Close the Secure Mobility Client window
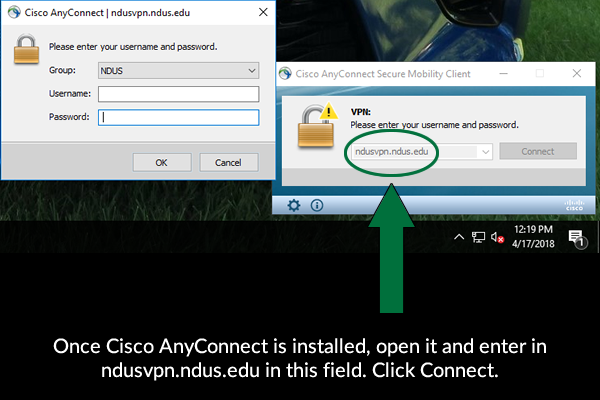The image size is (600, 400). pos(577,73)
